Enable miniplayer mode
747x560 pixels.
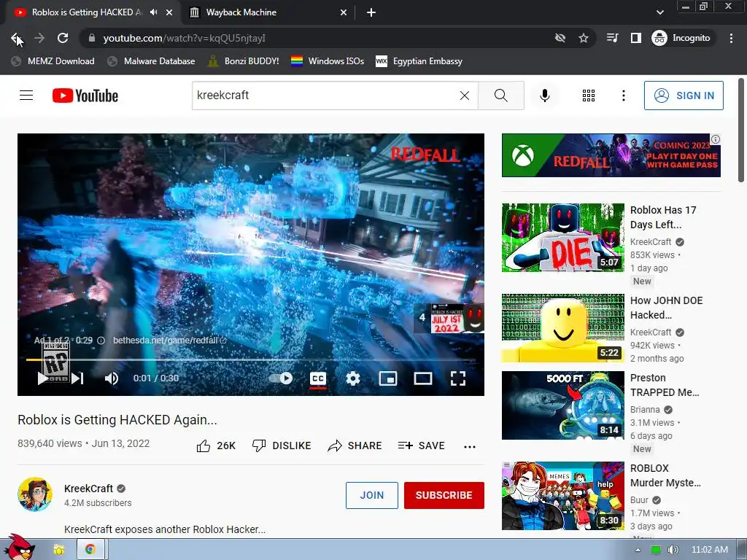point(388,378)
